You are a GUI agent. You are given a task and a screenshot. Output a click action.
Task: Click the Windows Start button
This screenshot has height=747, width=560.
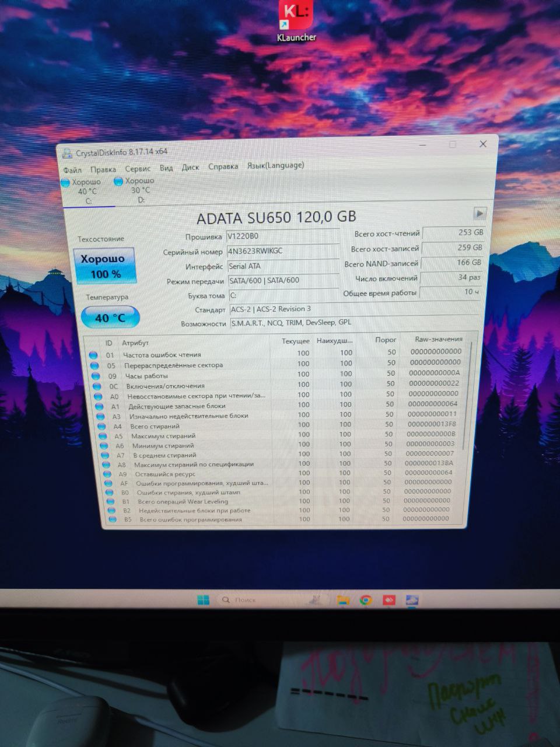203,600
